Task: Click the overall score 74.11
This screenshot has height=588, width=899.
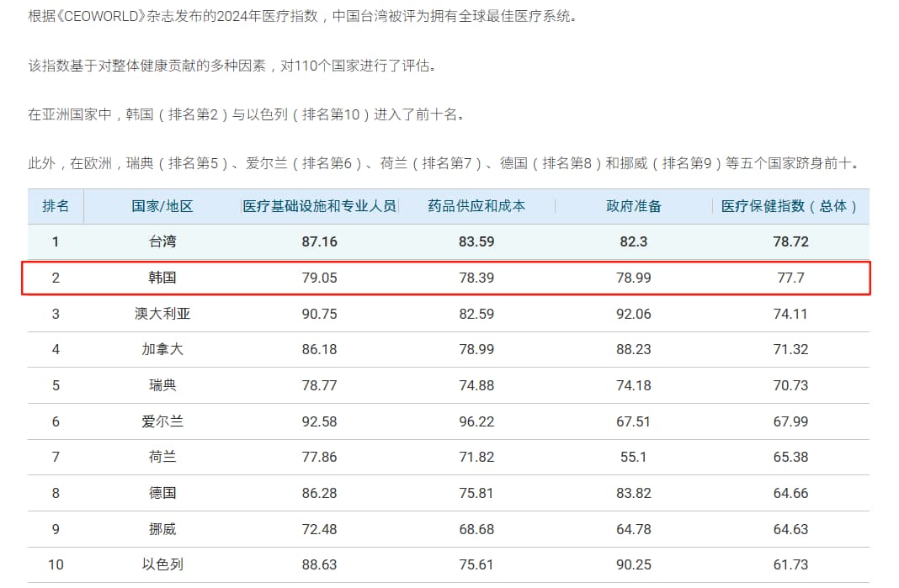Action: coord(790,314)
